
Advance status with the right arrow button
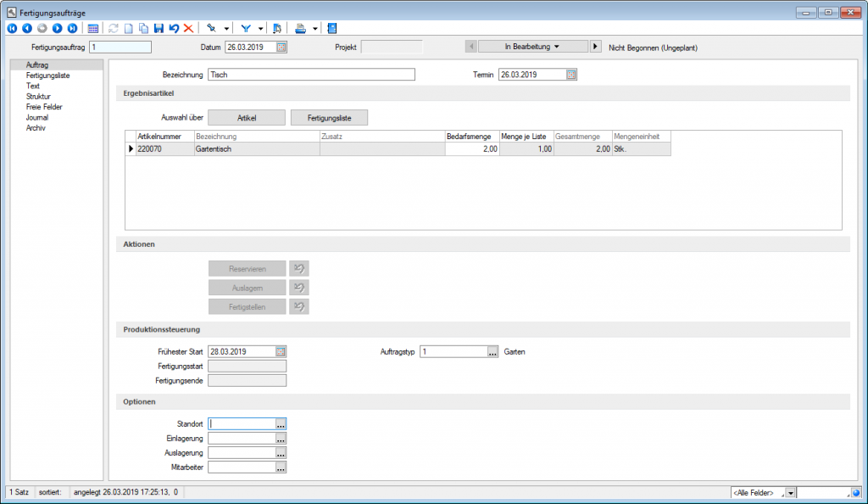click(x=595, y=47)
